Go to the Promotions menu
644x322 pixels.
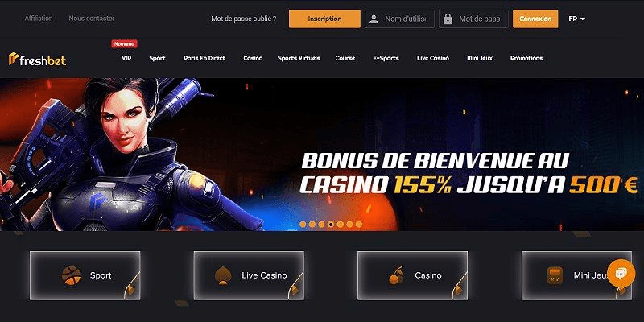(x=526, y=58)
